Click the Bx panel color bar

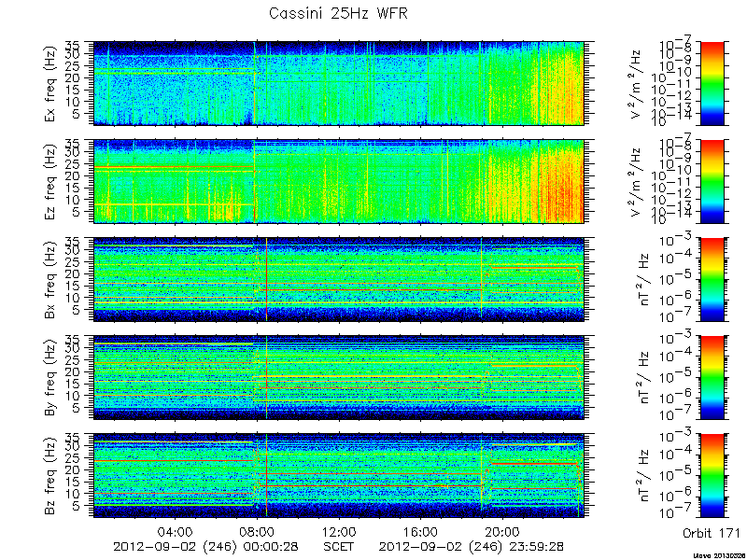point(712,279)
